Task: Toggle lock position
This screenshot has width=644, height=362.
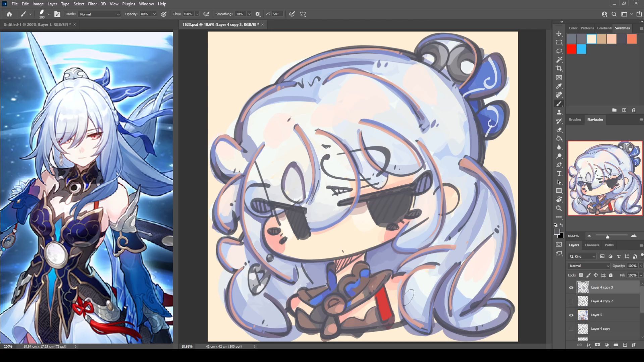Action: click(596, 275)
